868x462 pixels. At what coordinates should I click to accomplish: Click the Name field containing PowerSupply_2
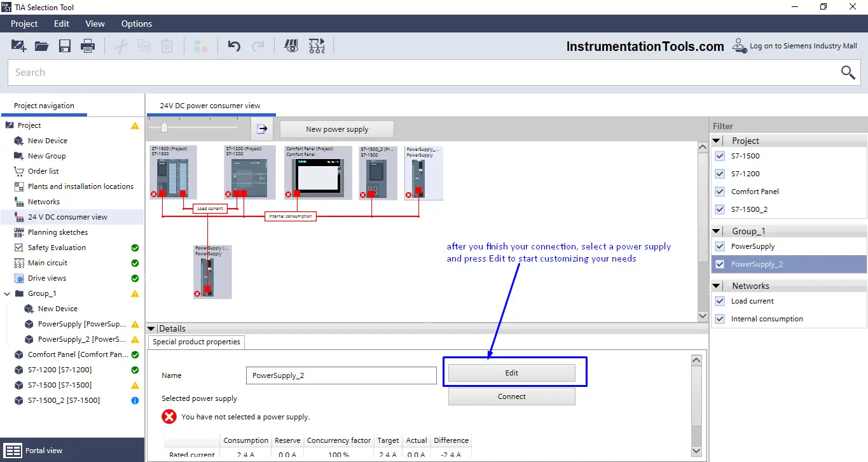tap(341, 375)
